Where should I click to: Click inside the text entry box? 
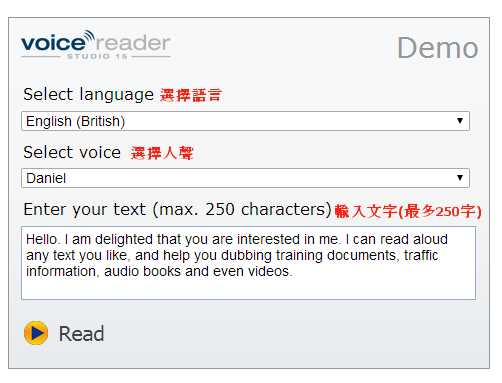coord(248,263)
